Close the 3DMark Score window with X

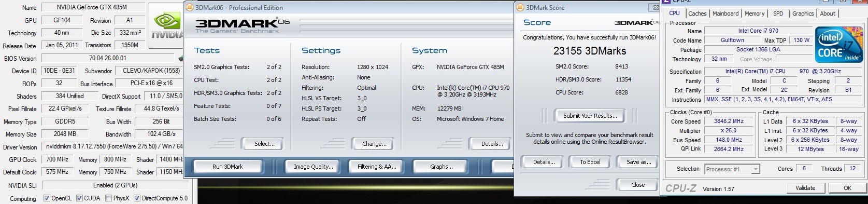[656, 8]
